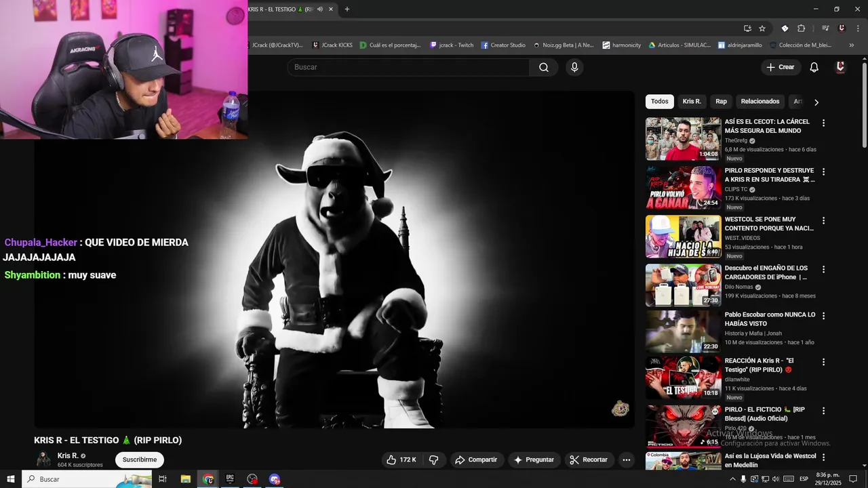Show more bookmarks with double chevron
This screenshot has height=488, width=868.
(x=852, y=45)
